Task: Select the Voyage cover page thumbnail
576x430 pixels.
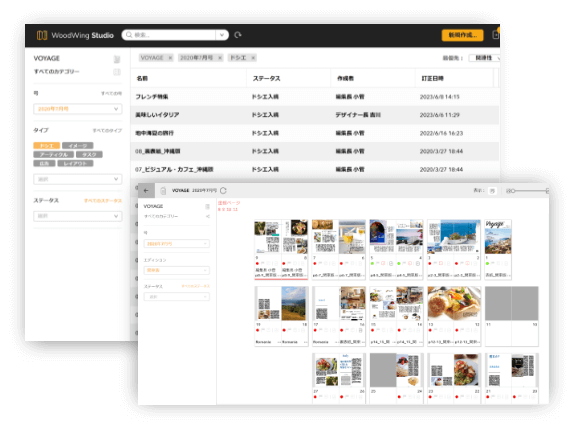Action: [x=498, y=237]
